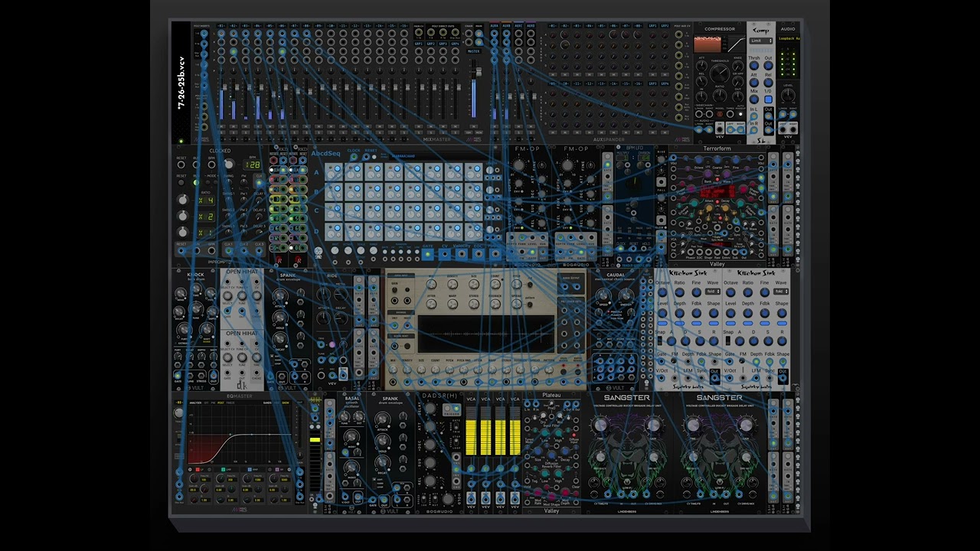Screen dimensions: 980x551
Task: Toggle Comp module 1/0 bypass button
Action: [769, 99]
